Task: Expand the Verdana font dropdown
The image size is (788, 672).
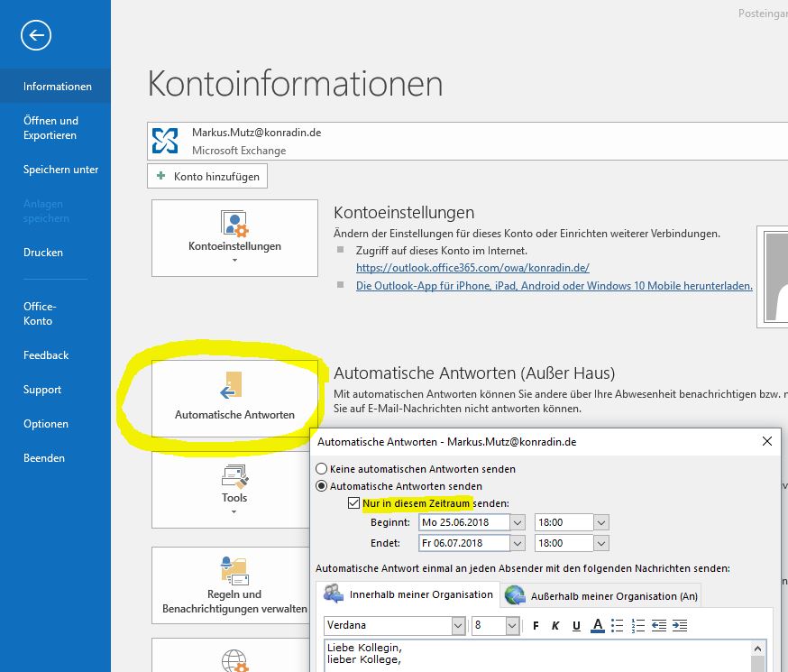Action: coord(457,625)
